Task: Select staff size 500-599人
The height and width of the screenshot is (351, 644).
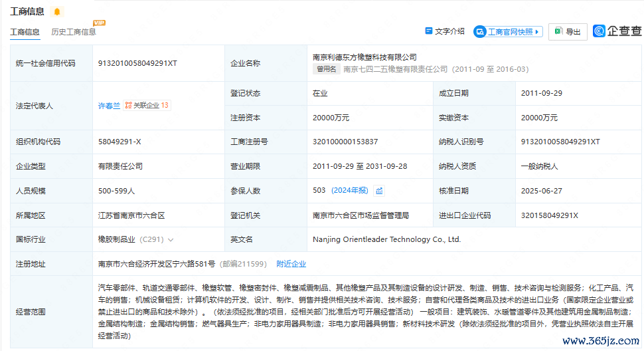Action: 116,191
